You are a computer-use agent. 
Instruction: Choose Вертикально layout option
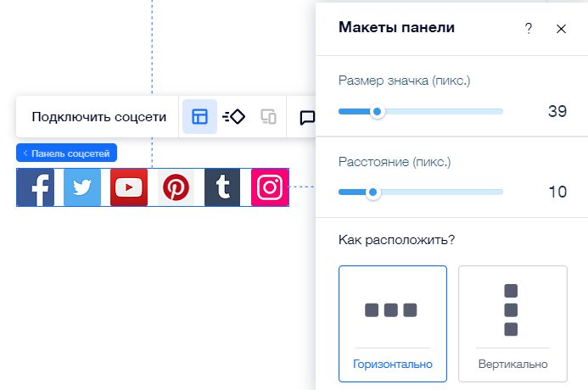pos(512,324)
